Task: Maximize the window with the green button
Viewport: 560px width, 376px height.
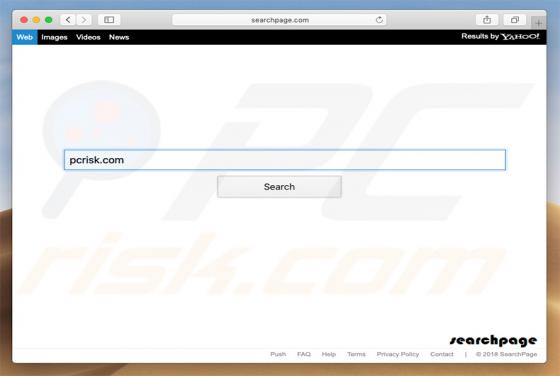Action: (49, 20)
